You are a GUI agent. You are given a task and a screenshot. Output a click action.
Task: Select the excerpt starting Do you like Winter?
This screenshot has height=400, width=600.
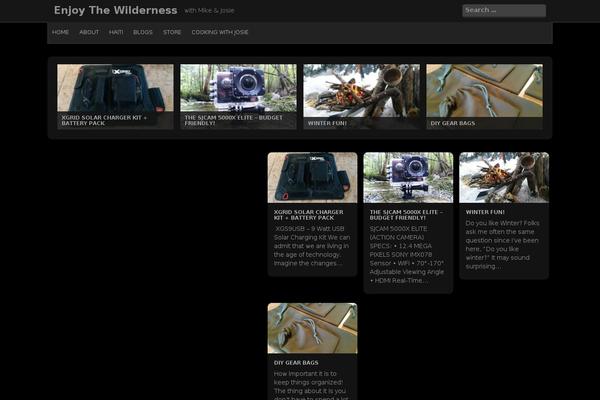(x=502, y=245)
